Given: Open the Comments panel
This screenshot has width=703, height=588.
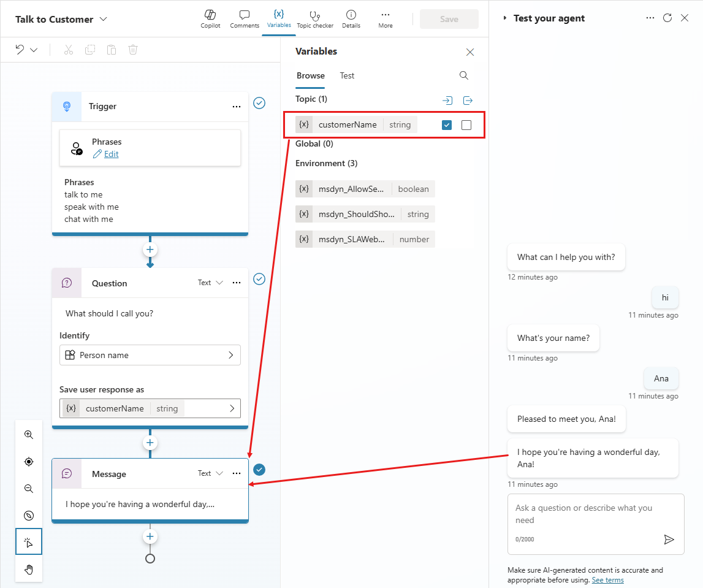Looking at the screenshot, I should tap(245, 19).
